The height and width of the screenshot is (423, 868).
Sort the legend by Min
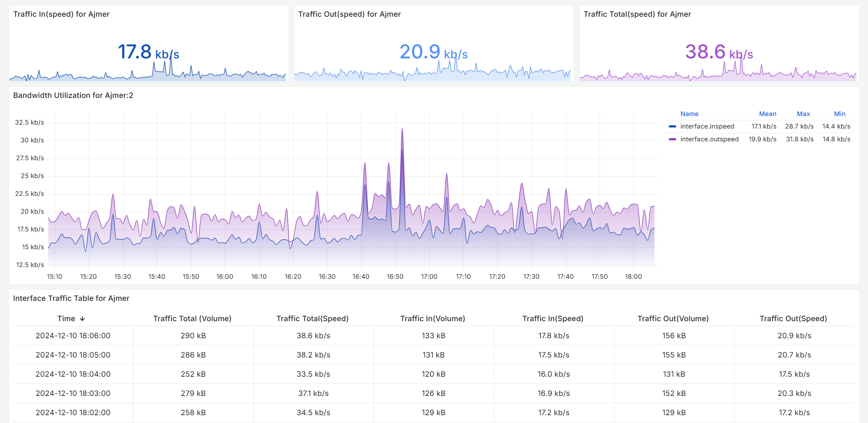[x=840, y=114]
